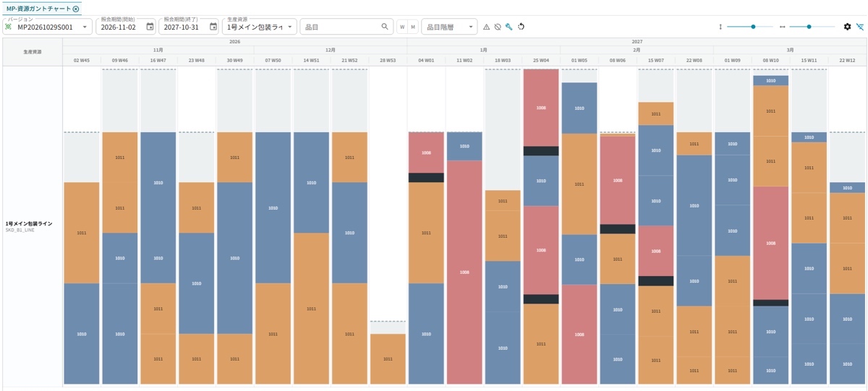Click the horizontal zoom slider handle

tap(809, 27)
